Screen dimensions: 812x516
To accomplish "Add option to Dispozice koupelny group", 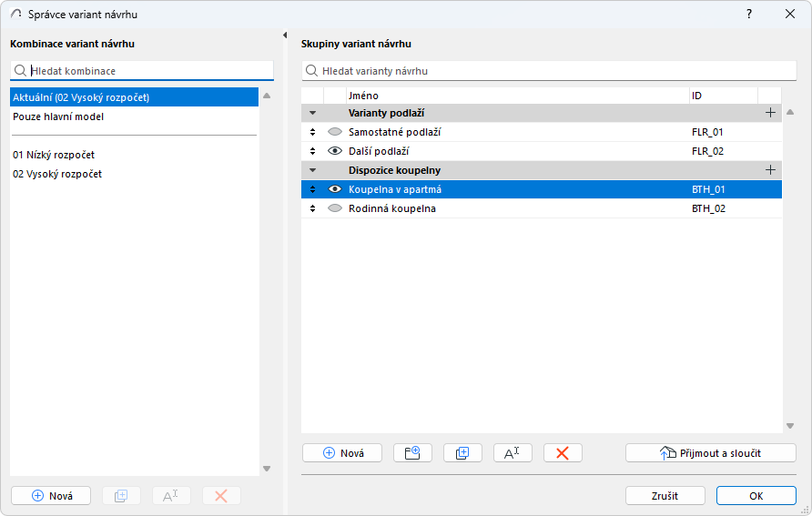I will click(x=770, y=170).
